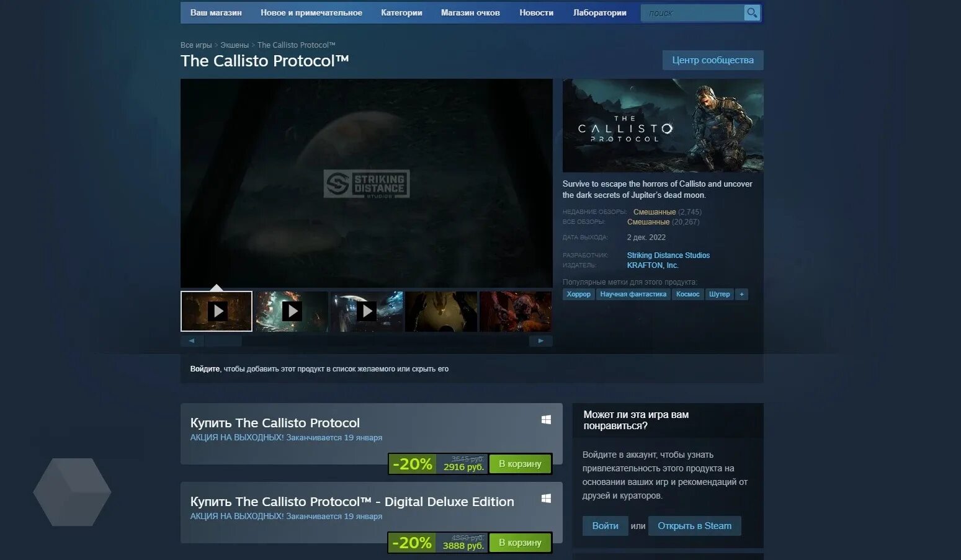Open the Центр сообщества button
The width and height of the screenshot is (961, 560).
[713, 60]
